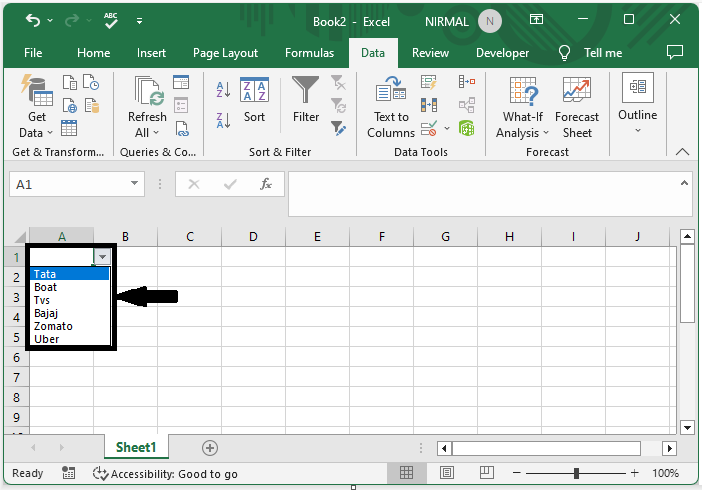
Task: Click the Undo arrow icon
Action: pos(33,21)
